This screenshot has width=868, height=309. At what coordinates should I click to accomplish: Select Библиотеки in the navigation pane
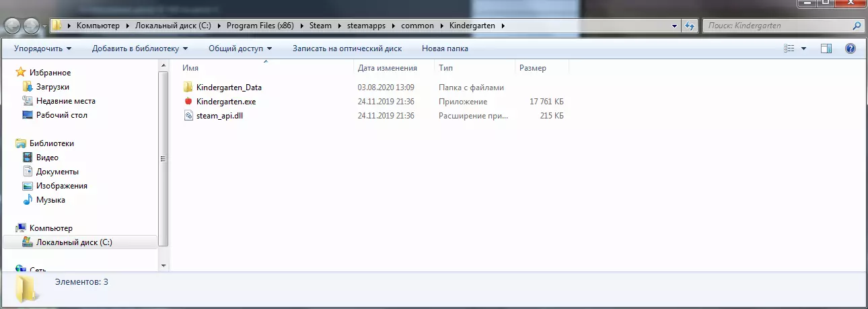tap(52, 143)
